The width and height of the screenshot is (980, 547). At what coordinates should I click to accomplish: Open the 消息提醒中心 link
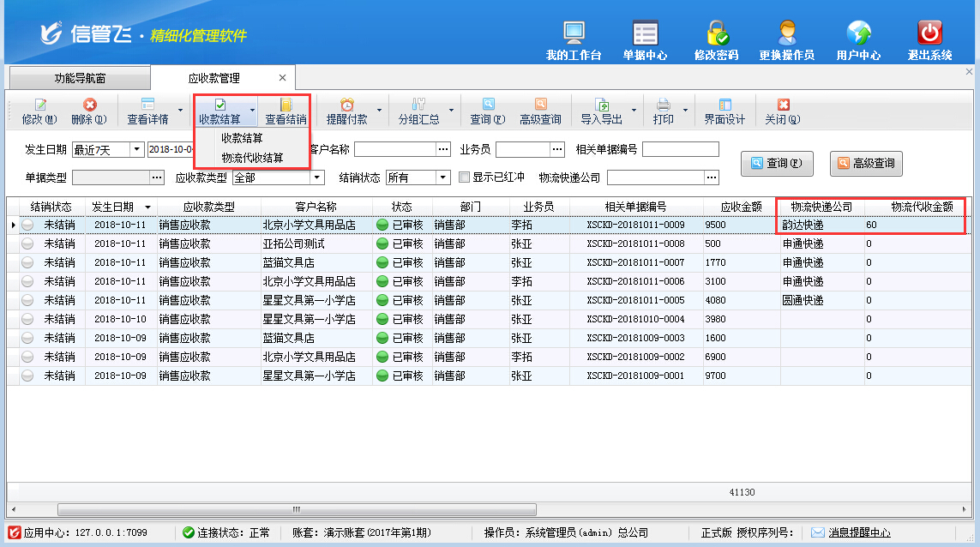(859, 533)
